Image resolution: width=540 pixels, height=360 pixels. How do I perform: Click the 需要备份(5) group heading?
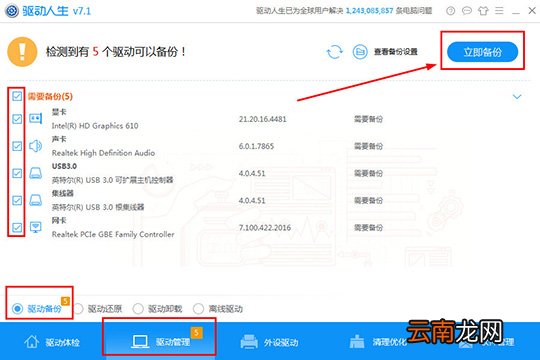(50, 96)
